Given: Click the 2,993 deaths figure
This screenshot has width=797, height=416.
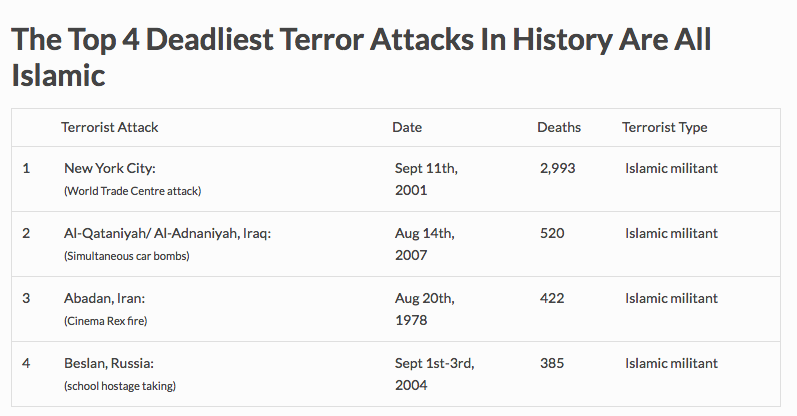Looking at the screenshot, I should (x=557, y=168).
